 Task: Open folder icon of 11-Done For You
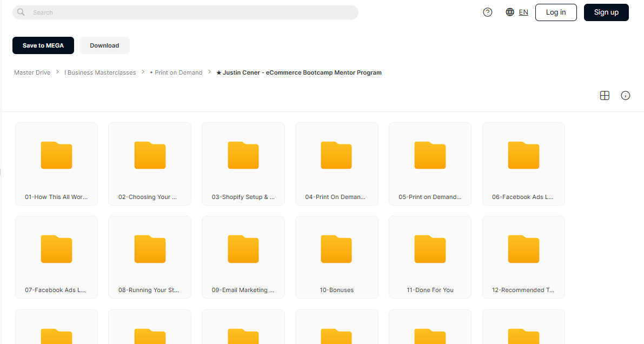tap(430, 249)
